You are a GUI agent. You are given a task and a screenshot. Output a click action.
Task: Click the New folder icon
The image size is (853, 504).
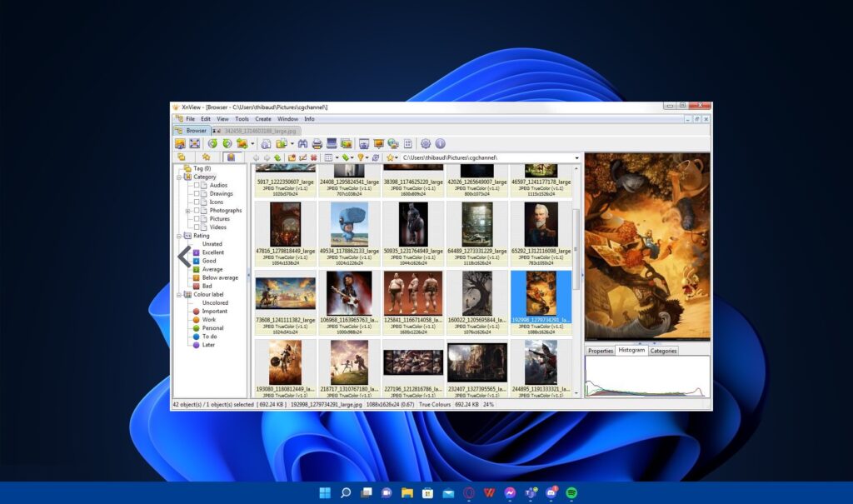point(292,157)
